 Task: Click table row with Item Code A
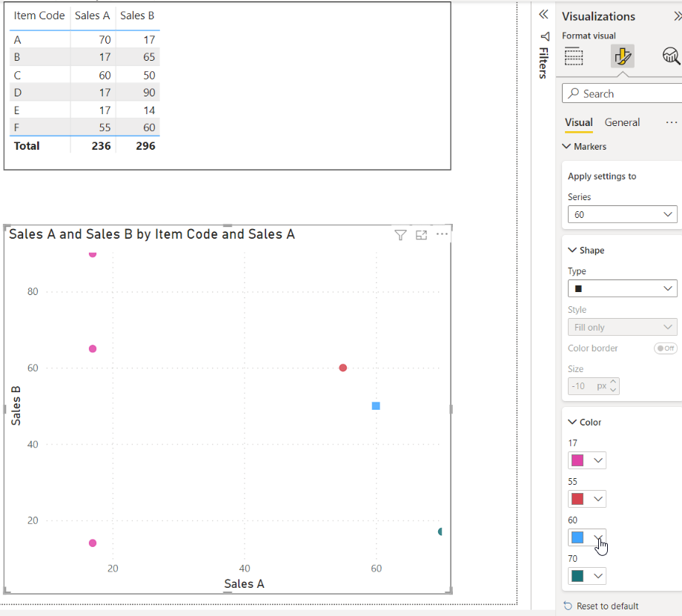(x=85, y=40)
